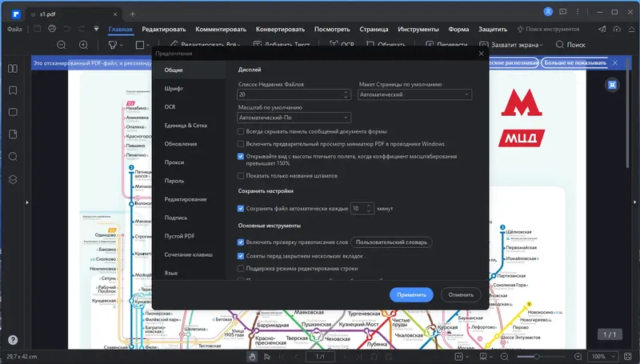Click page number field in bottom bar

coord(321,357)
